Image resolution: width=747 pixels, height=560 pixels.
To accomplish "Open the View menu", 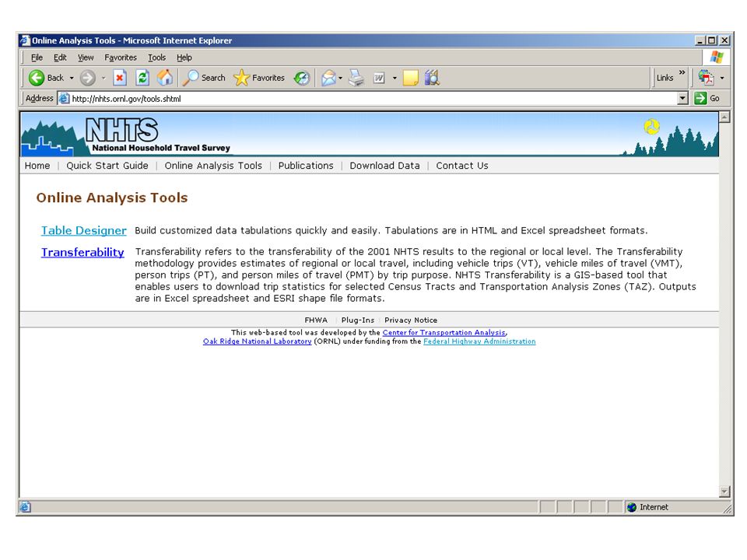I will [x=86, y=58].
